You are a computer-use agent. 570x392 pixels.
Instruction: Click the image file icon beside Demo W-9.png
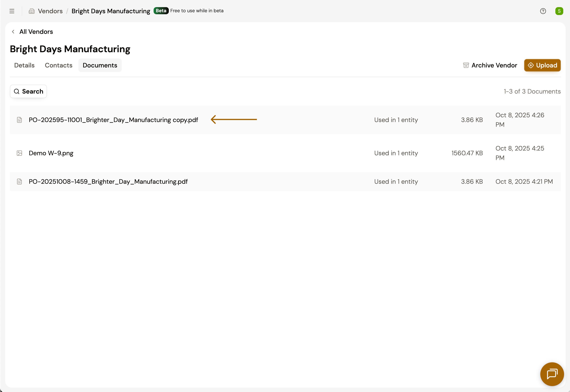tap(19, 153)
